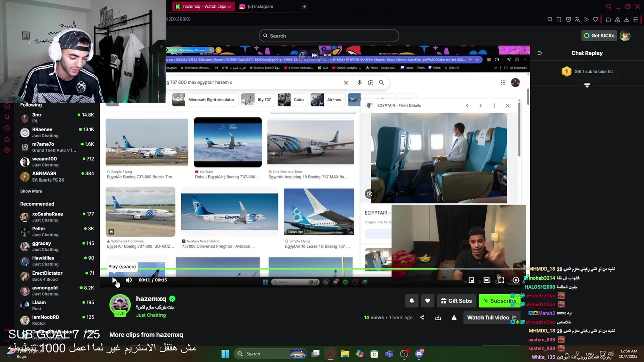
Task: Open the weaam100 followed channel
Action: (x=57, y=162)
